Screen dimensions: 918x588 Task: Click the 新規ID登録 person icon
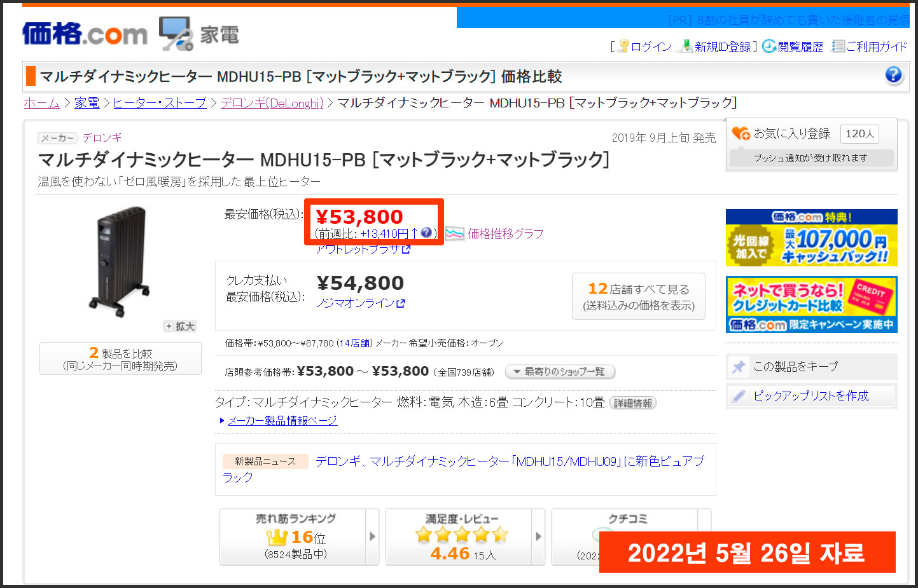(x=686, y=46)
